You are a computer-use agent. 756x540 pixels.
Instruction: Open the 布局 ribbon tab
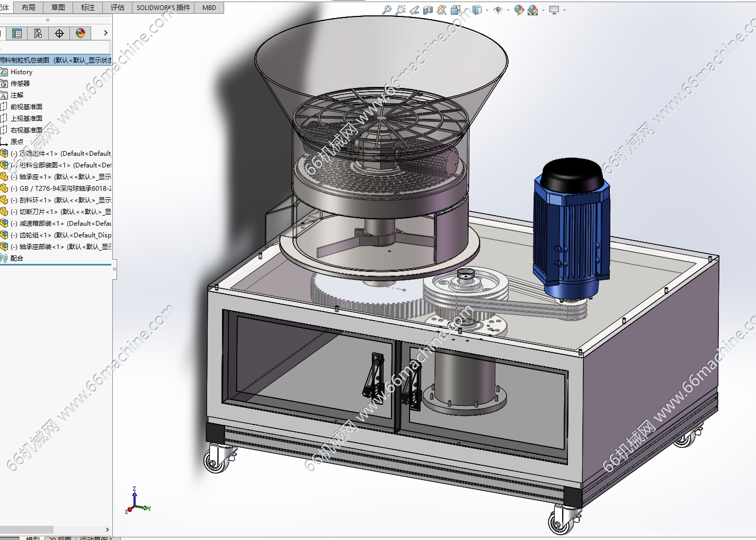(29, 7)
